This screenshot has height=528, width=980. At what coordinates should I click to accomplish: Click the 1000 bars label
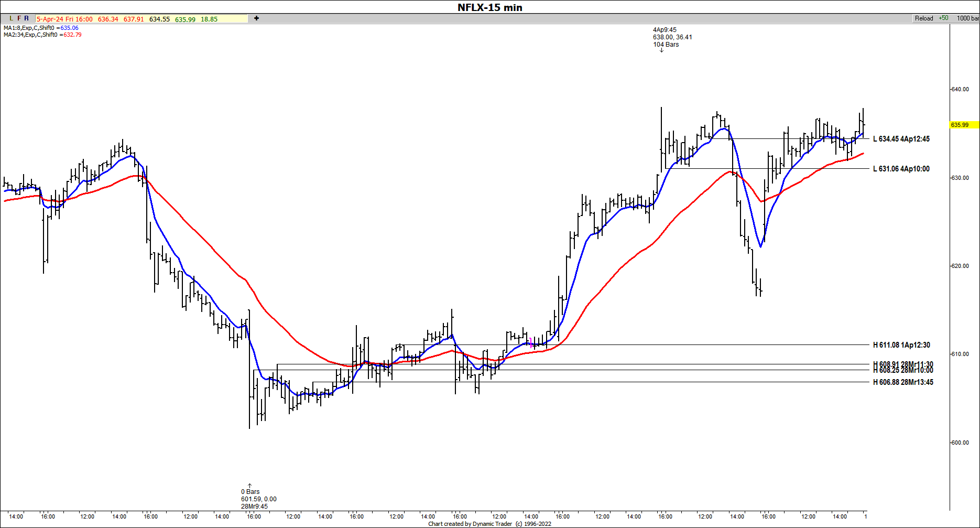pyautogui.click(x=967, y=18)
